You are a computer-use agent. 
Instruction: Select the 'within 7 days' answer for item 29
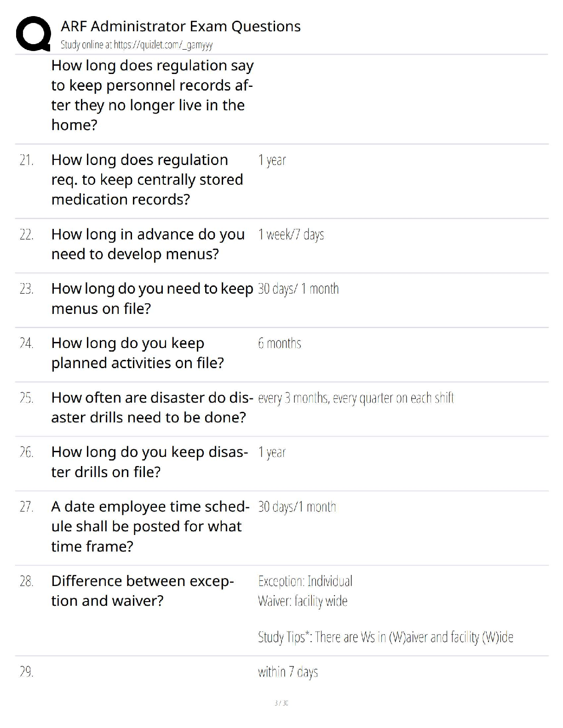(288, 672)
